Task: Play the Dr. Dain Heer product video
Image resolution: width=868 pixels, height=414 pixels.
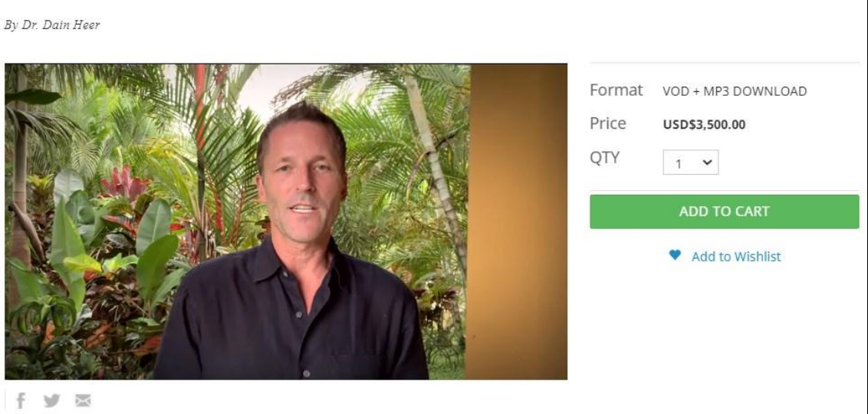Action: 286,222
